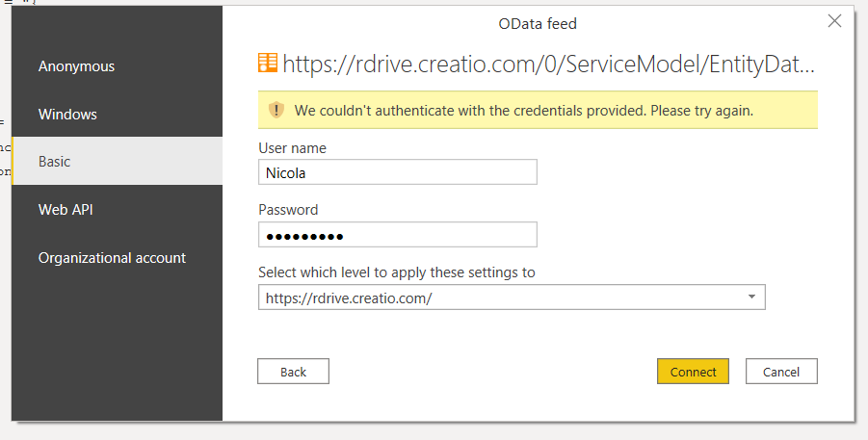Click the OData feed dialog title
This screenshot has width=868, height=440.
point(538,24)
